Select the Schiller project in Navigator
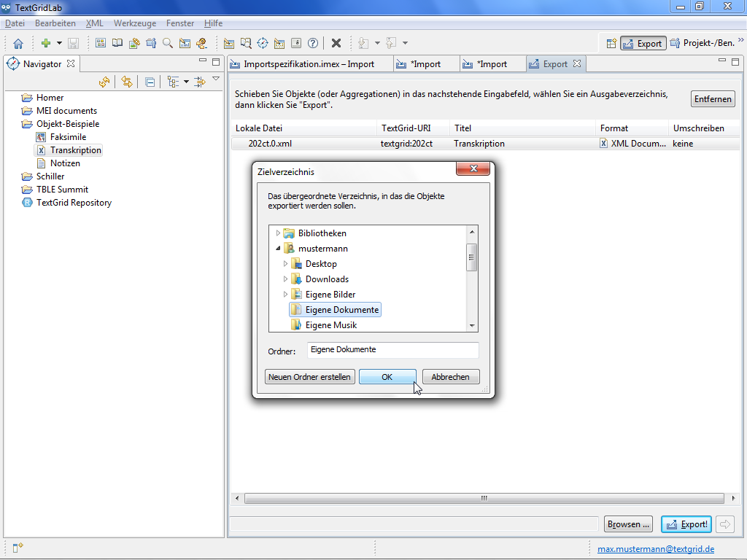 50,176
